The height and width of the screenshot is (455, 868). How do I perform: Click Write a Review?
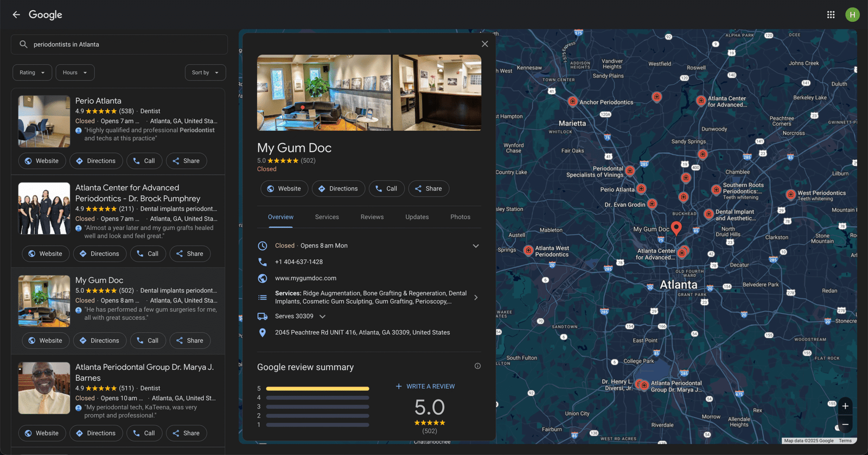click(x=425, y=387)
